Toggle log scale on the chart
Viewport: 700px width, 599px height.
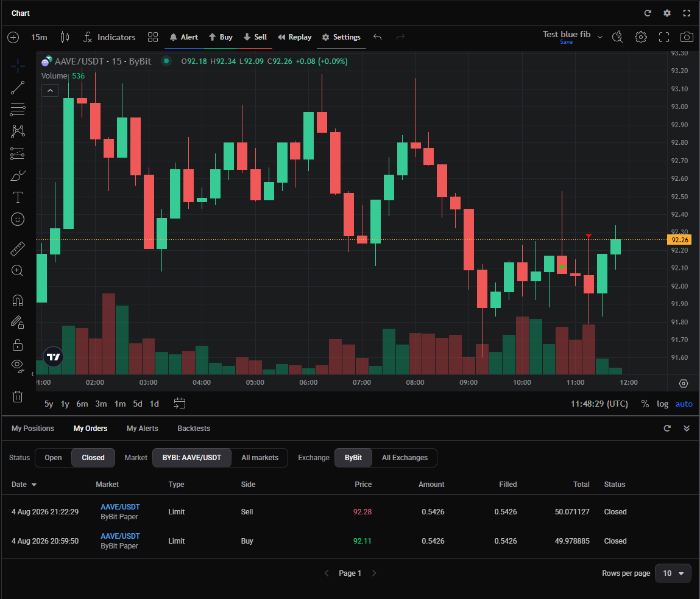662,404
